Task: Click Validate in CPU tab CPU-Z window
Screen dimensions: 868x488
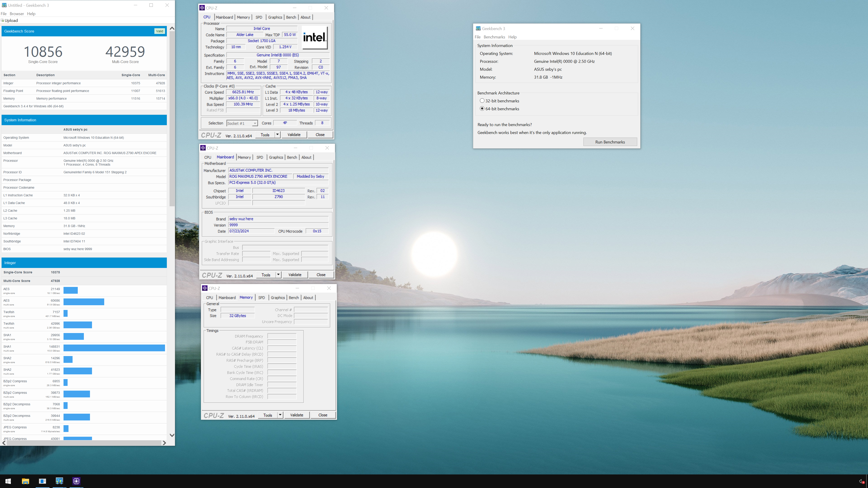Action: click(294, 135)
